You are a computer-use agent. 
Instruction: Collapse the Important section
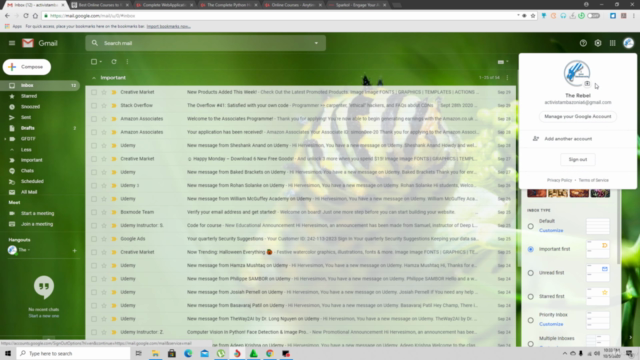tap(94, 78)
